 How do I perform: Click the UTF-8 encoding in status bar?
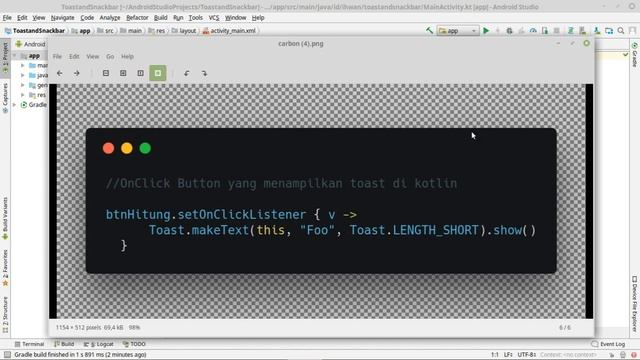[527, 355]
